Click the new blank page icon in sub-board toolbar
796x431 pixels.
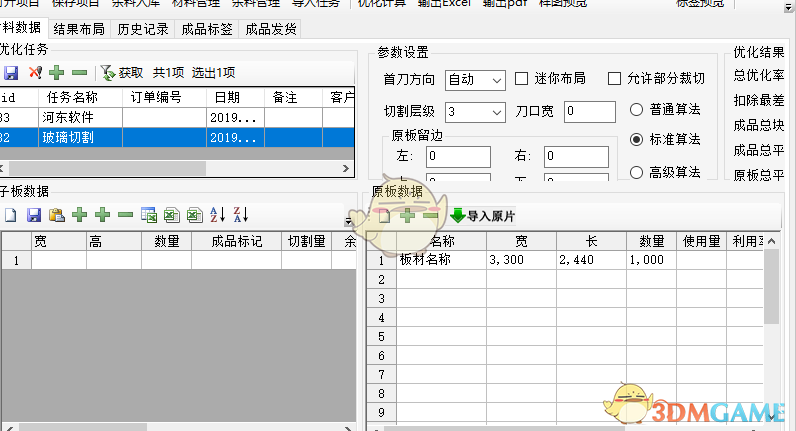point(10,215)
